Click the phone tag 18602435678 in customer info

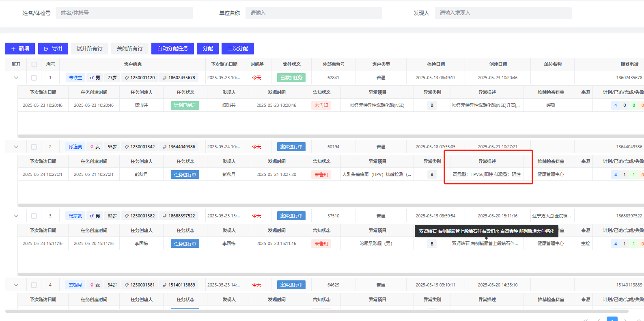click(x=179, y=78)
